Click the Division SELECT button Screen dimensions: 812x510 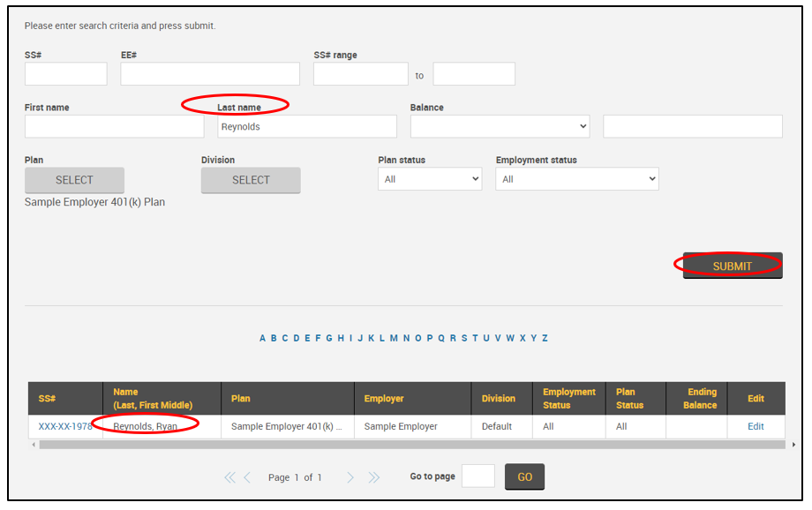[251, 180]
